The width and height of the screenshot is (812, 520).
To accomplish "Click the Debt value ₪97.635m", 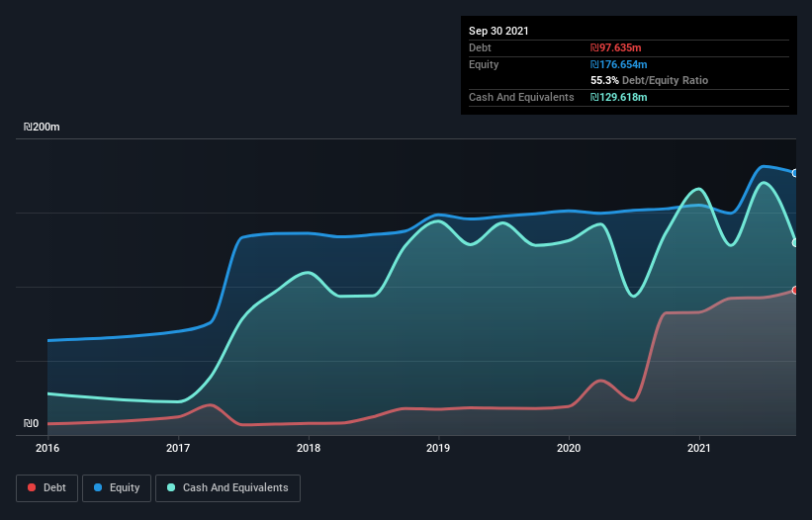I will [x=616, y=47].
